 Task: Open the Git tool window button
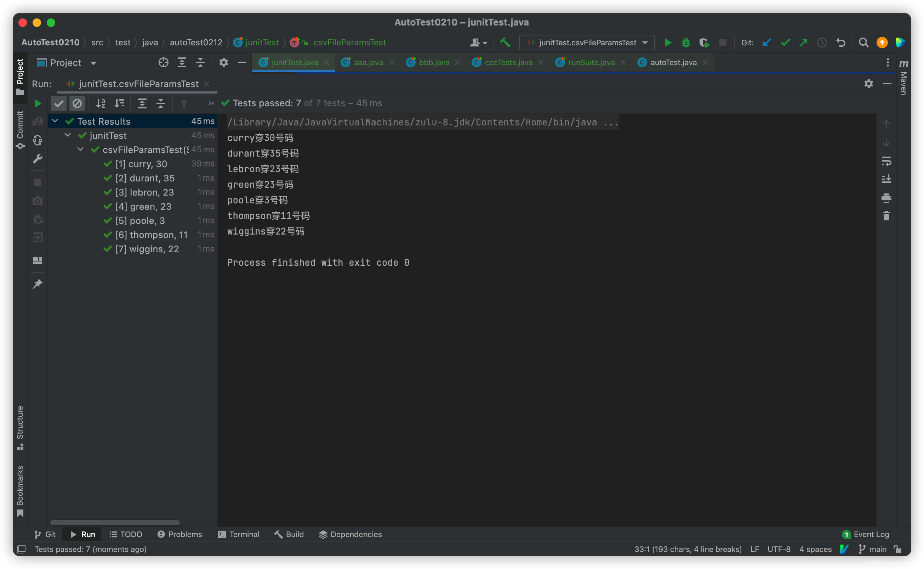45,534
